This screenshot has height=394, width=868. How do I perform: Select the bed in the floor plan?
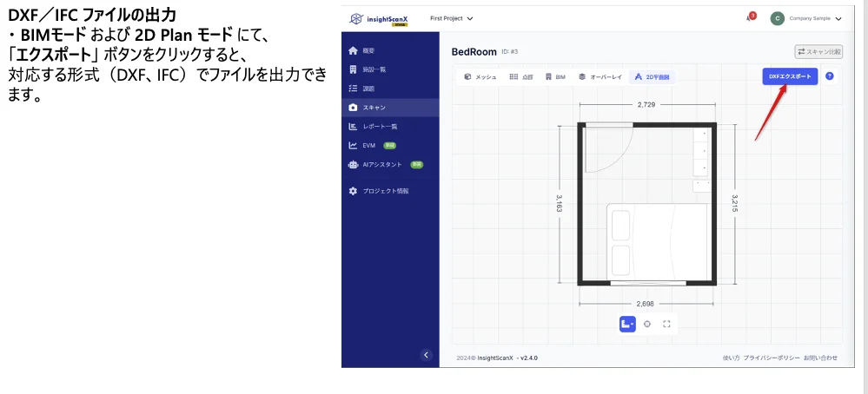click(658, 242)
